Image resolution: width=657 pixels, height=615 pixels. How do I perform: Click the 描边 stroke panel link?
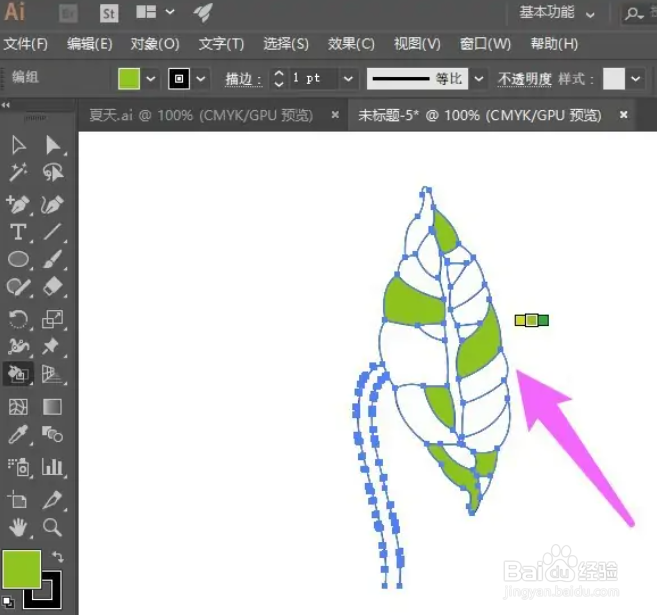243,79
